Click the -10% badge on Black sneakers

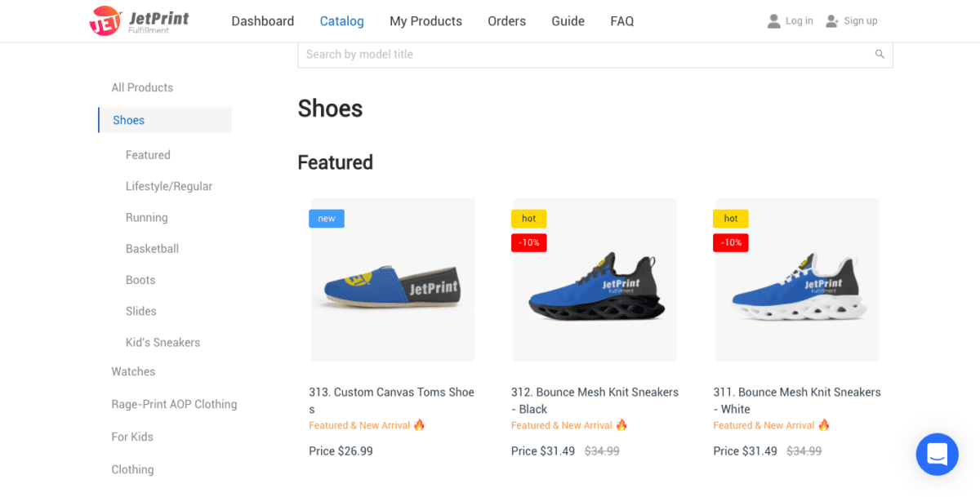(529, 242)
